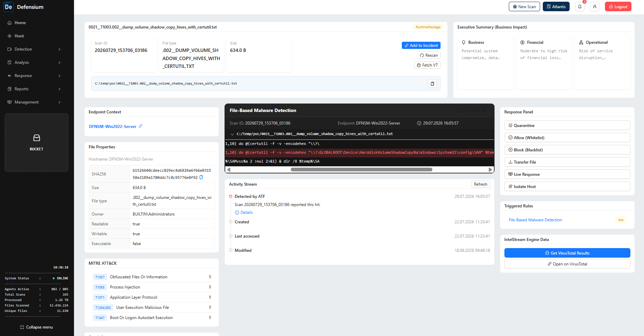Select Transfer File action

(567, 162)
